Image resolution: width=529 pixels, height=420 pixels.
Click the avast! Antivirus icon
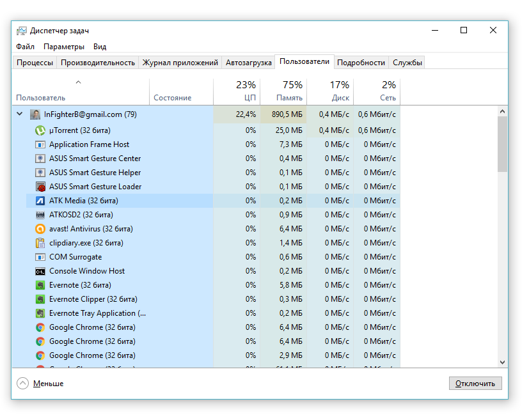click(x=40, y=229)
